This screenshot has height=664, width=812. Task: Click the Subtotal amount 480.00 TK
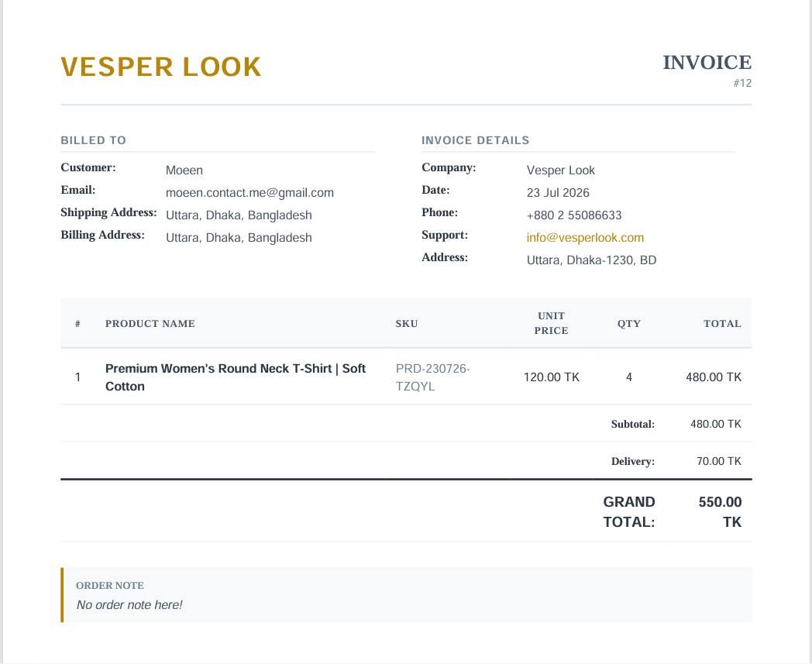tap(716, 424)
